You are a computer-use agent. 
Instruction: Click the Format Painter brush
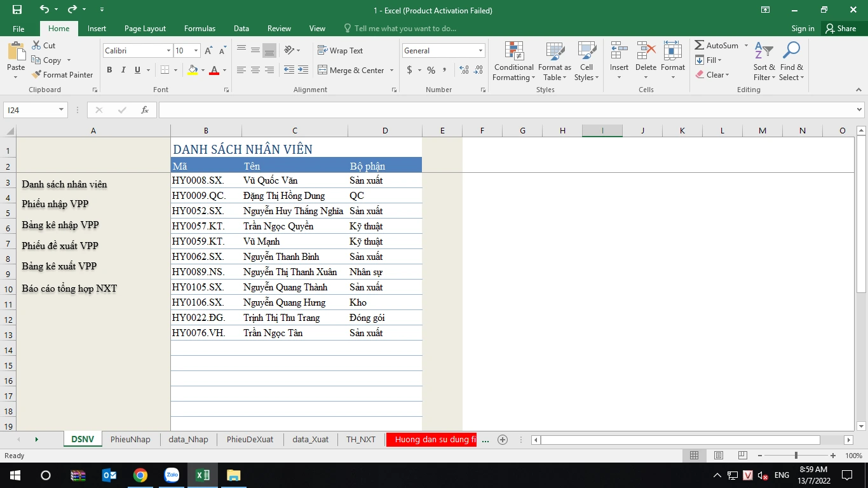coord(36,74)
